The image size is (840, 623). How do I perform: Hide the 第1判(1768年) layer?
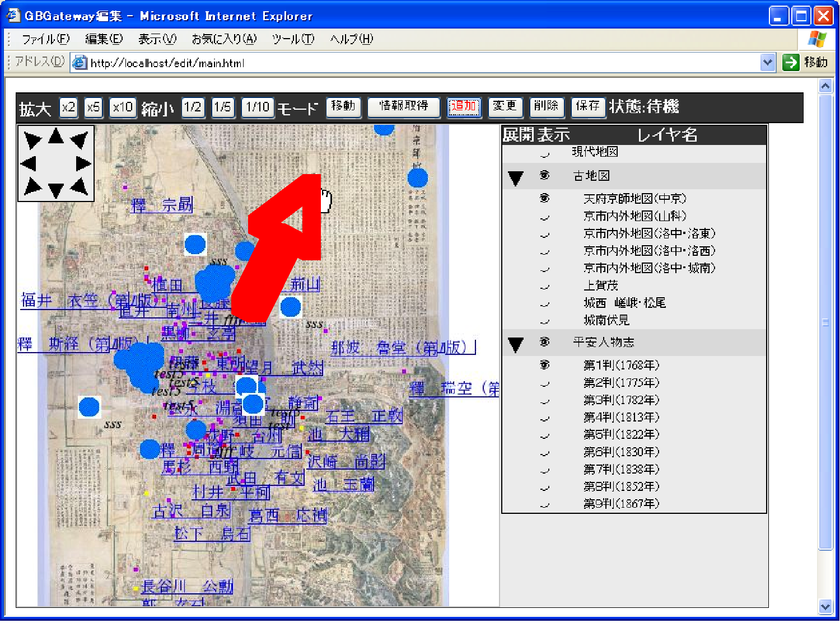(544, 365)
